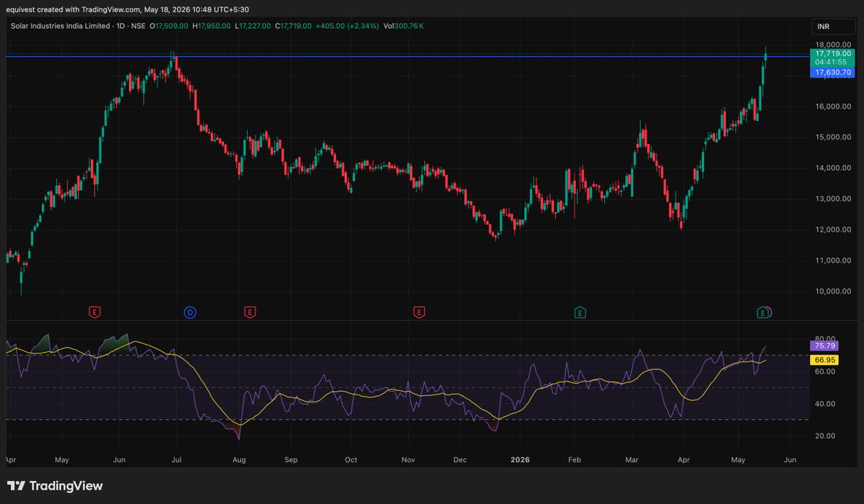The height and width of the screenshot is (504, 864).
Task: Click the 15,000.00 price axis label
Action: [x=833, y=138]
